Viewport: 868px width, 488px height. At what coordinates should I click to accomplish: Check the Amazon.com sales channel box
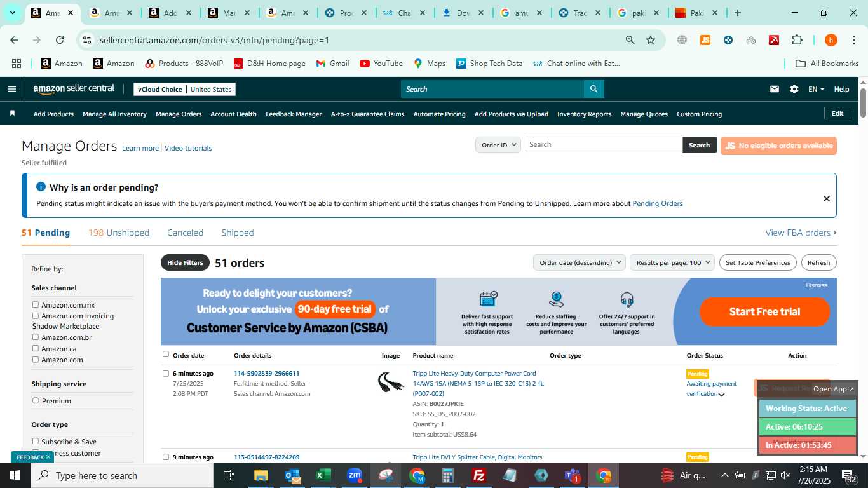[36, 359]
